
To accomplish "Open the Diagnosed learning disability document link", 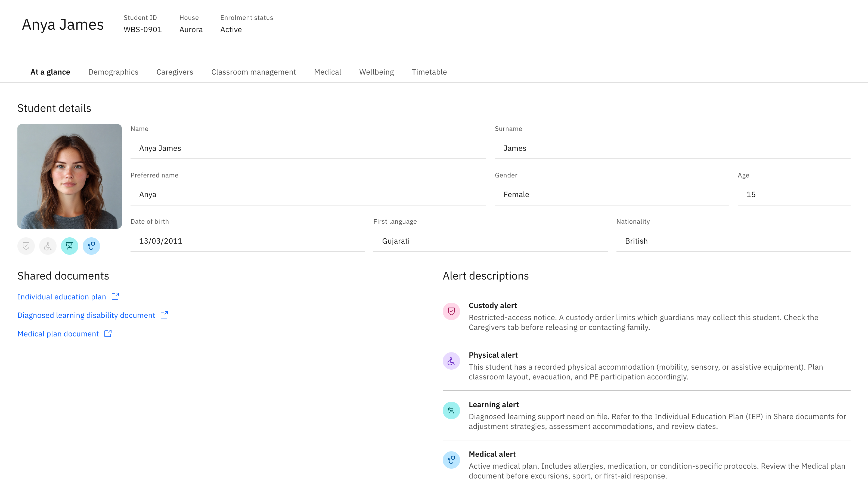I will (86, 315).
